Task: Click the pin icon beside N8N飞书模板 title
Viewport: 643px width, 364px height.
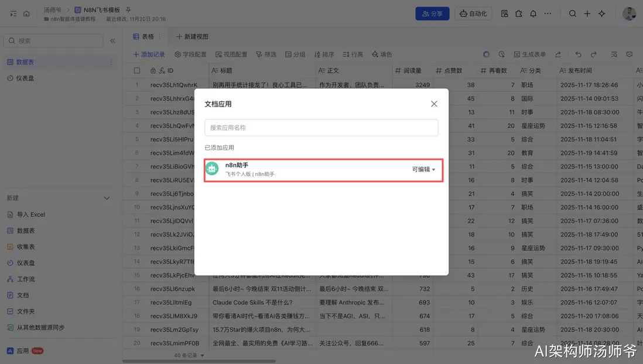Action: pyautogui.click(x=128, y=10)
